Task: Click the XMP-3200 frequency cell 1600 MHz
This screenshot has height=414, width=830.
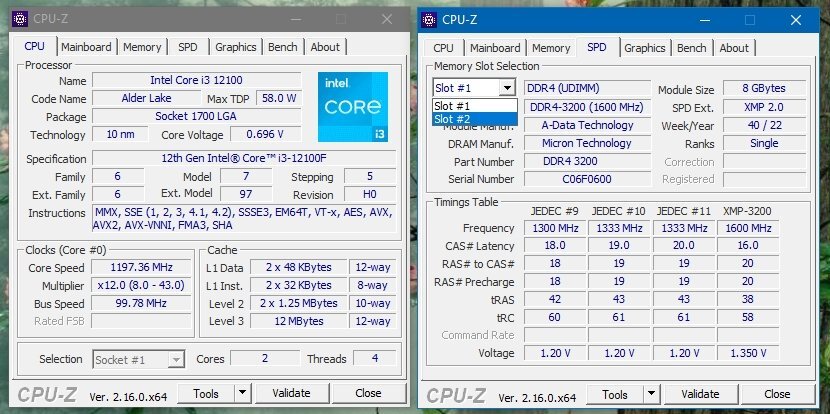Action: click(748, 228)
